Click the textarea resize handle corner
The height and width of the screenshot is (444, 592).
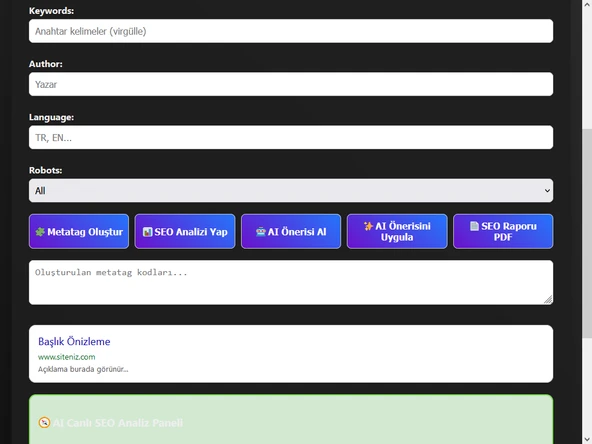(x=548, y=300)
